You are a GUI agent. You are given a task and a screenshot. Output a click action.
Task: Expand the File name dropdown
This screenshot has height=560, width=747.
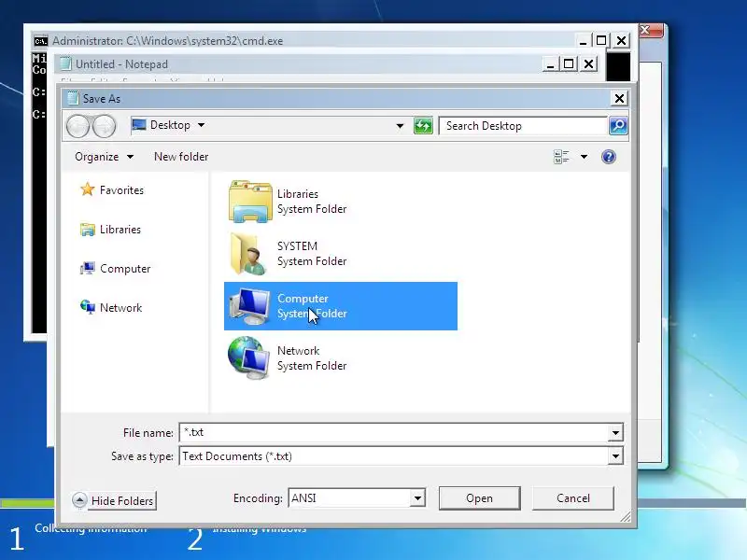[x=615, y=432]
